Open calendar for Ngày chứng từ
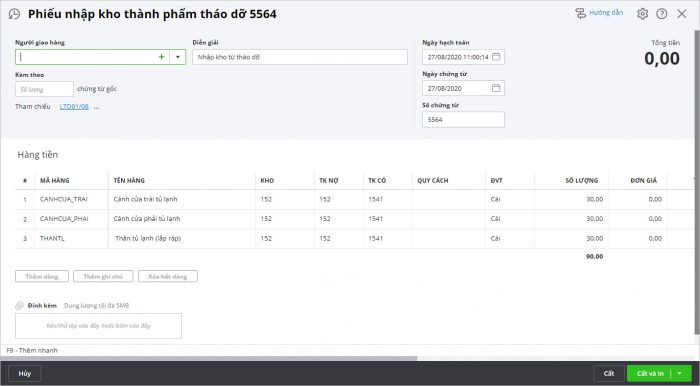This screenshot has height=386, width=700. point(496,88)
